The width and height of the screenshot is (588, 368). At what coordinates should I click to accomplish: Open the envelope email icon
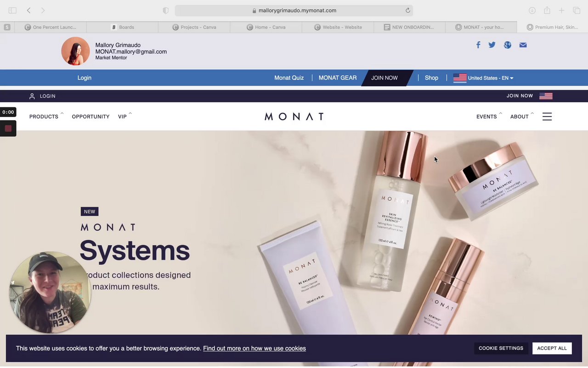pyautogui.click(x=523, y=45)
